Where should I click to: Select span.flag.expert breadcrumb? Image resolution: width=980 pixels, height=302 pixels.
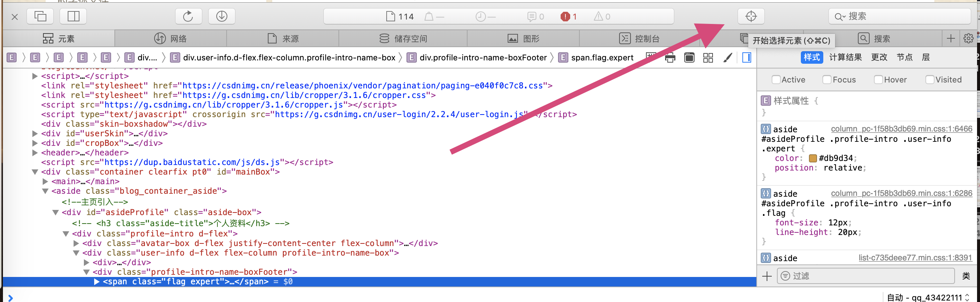(x=596, y=58)
